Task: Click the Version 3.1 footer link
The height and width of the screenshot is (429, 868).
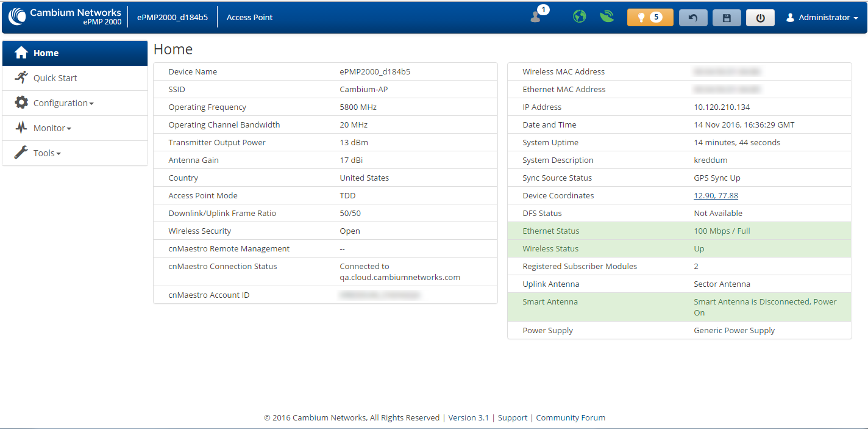Action: 468,418
